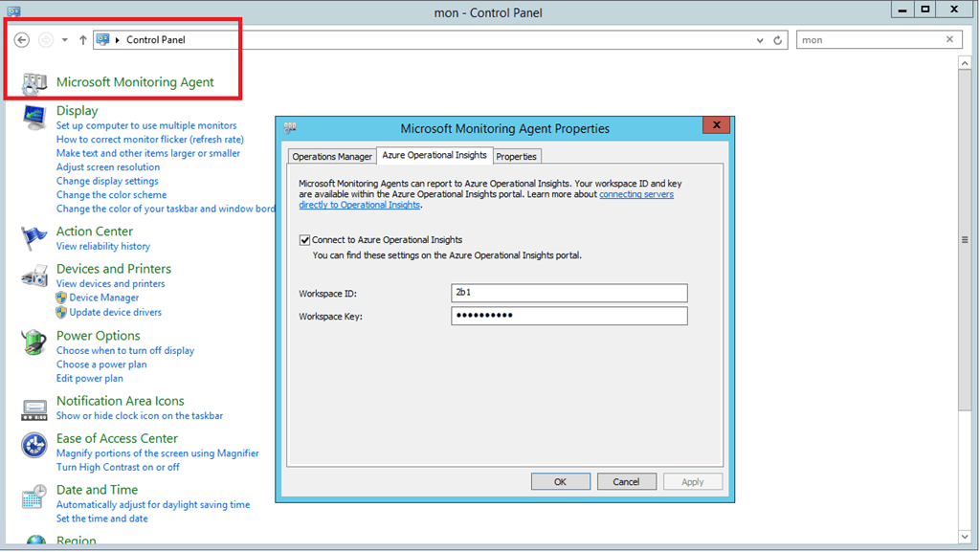Open How to correct monitor flicker link
980x552 pixels.
[150, 140]
